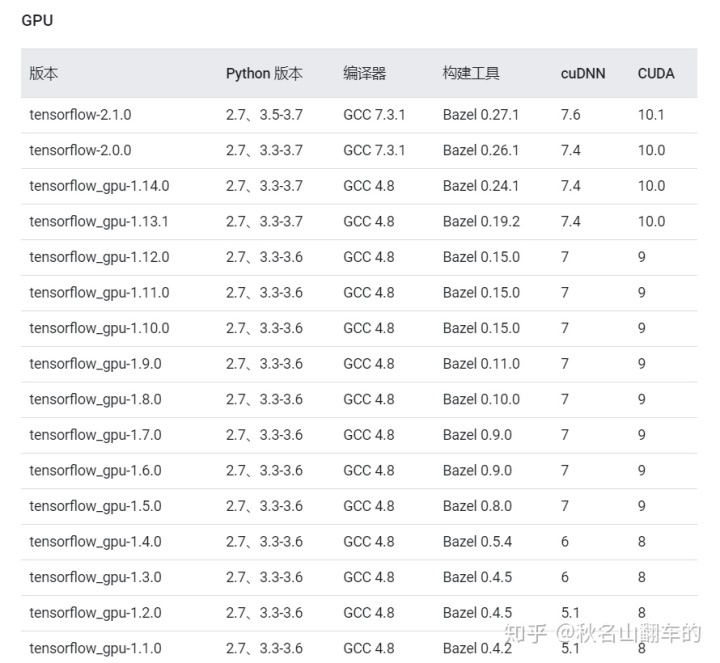
Task: Click CUDA 10.0 in tensorflow_gpu-1.13.1 row
Action: (652, 221)
